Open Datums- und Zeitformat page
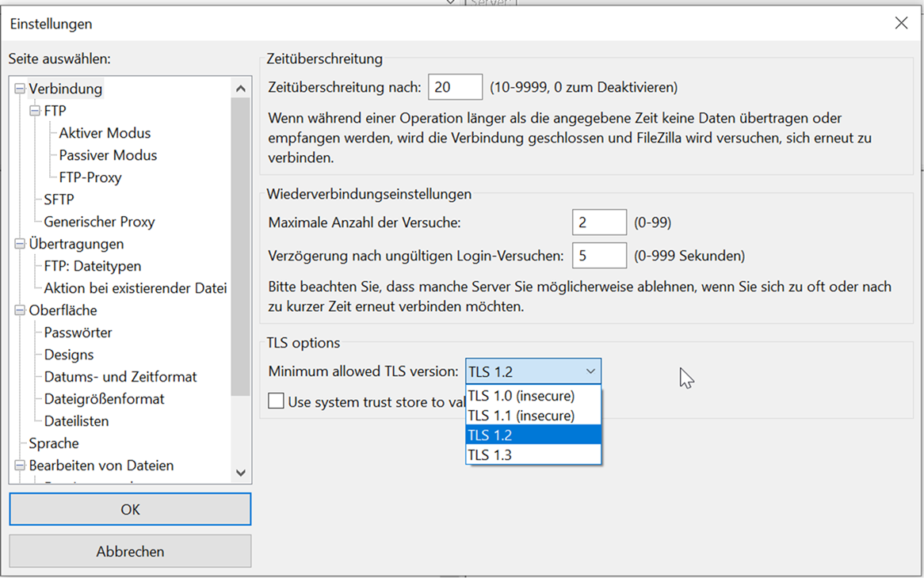This screenshot has height=578, width=924. (120, 377)
